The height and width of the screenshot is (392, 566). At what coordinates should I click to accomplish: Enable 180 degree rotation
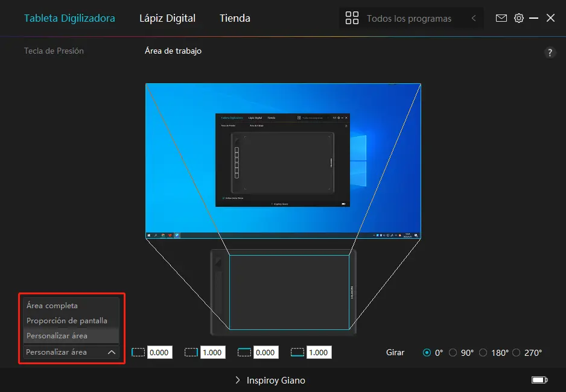pyautogui.click(x=483, y=352)
